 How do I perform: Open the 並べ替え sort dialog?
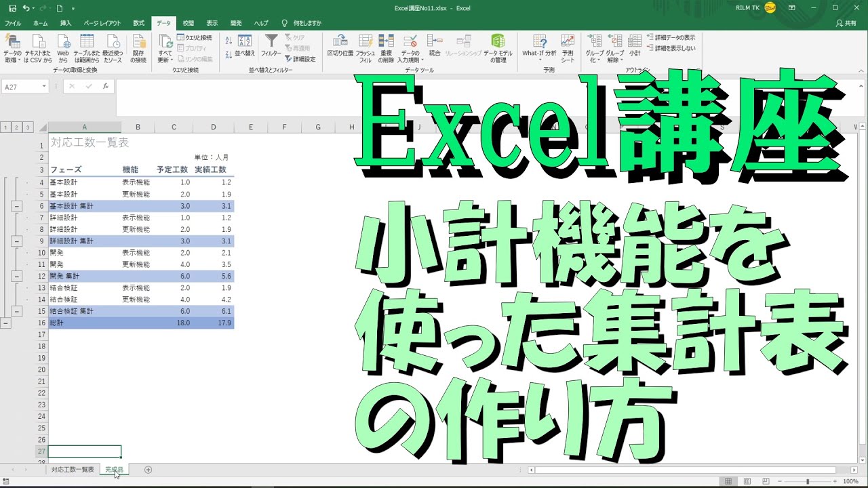245,45
